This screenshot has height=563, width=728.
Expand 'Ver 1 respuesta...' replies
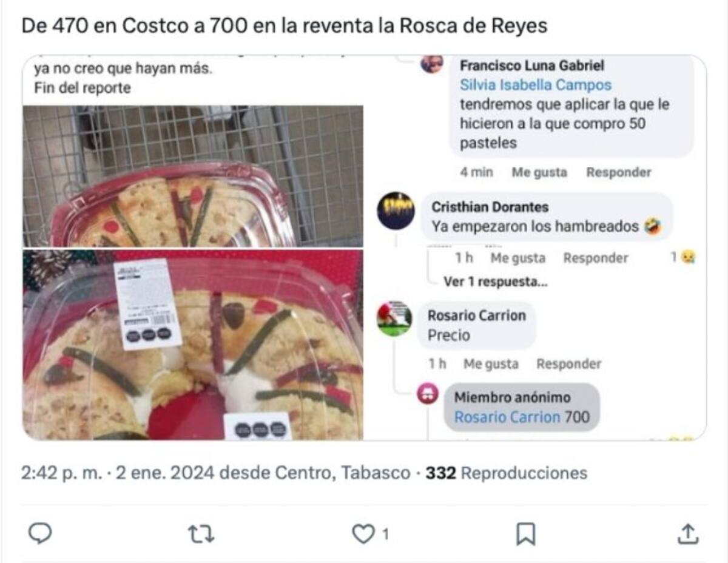click(495, 282)
